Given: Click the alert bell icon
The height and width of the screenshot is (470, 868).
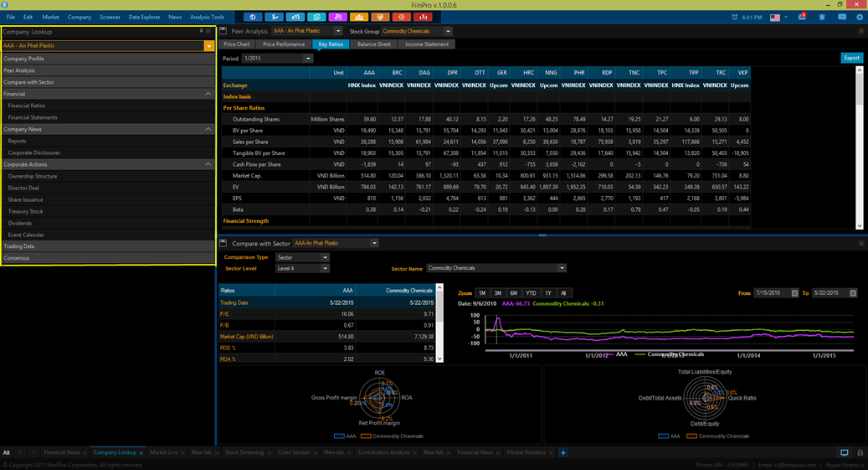Looking at the screenshot, I should point(822,18).
